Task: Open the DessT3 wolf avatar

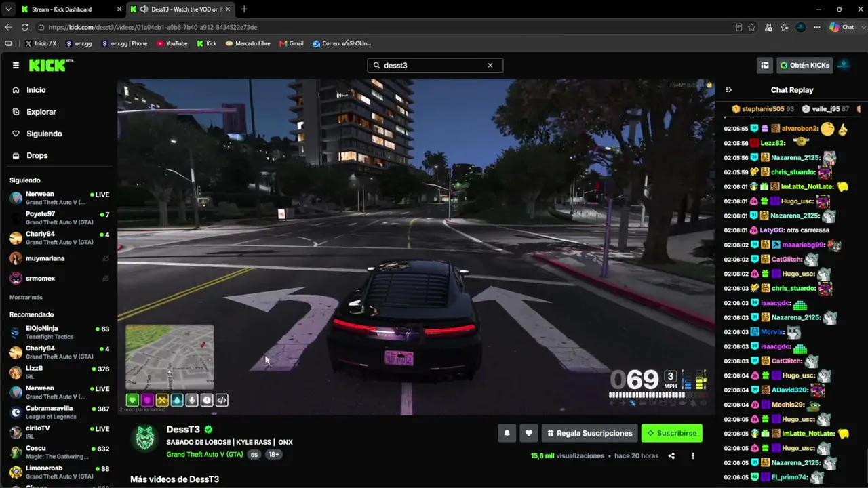Action: tap(144, 438)
